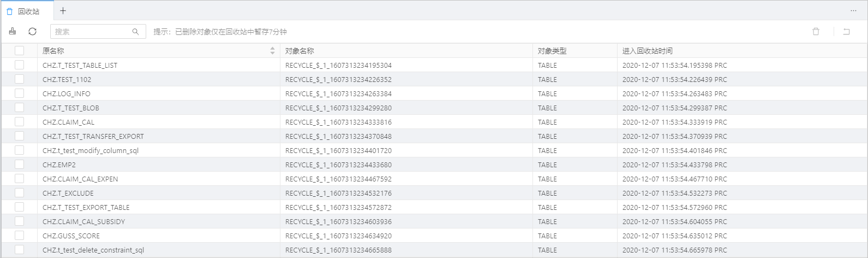This screenshot has width=868, height=258.
Task: Tick the checkbox for CHZ.GUSS_SCORE
Action: click(x=20, y=236)
